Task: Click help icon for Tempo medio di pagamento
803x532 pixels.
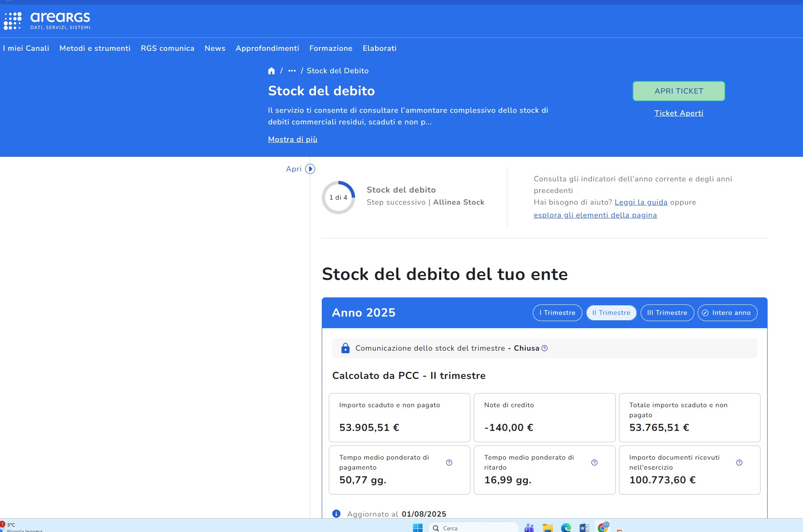Action: (x=449, y=463)
